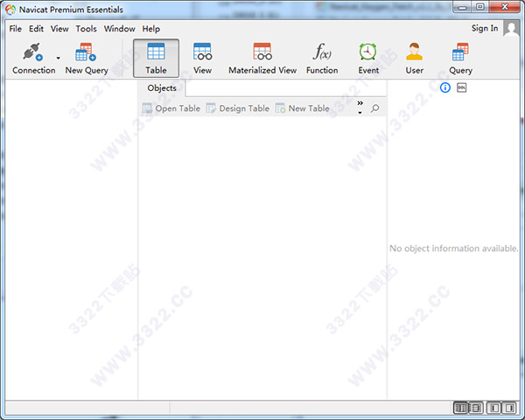Image resolution: width=525 pixels, height=420 pixels.
Task: Click the Navicat logo in title bar
Action: click(10, 10)
